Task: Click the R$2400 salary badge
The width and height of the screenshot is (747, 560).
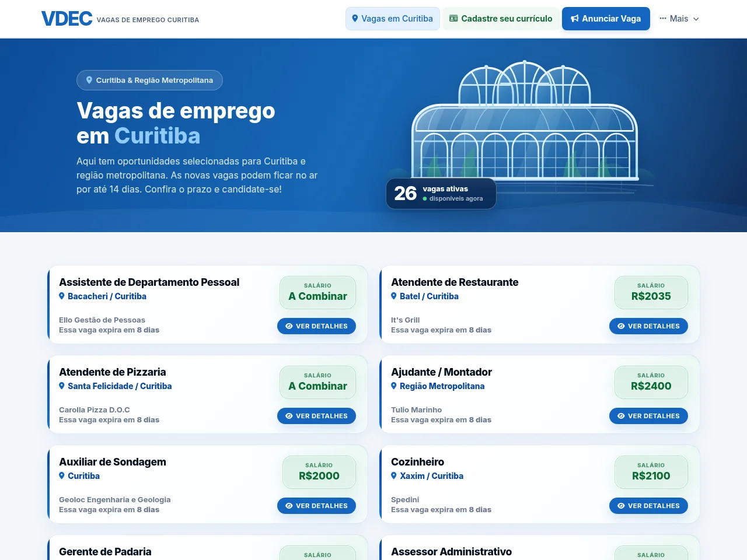Action: [x=651, y=382]
